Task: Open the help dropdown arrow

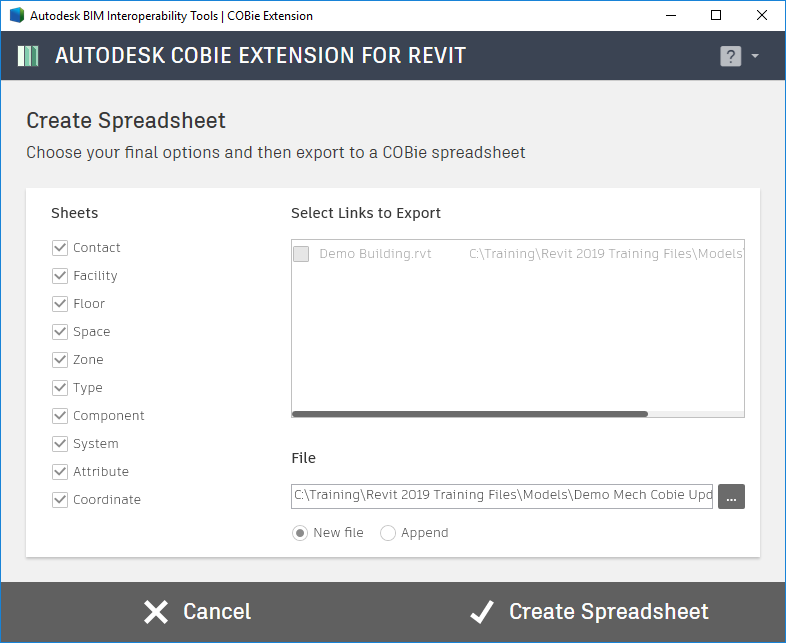Action: (755, 56)
